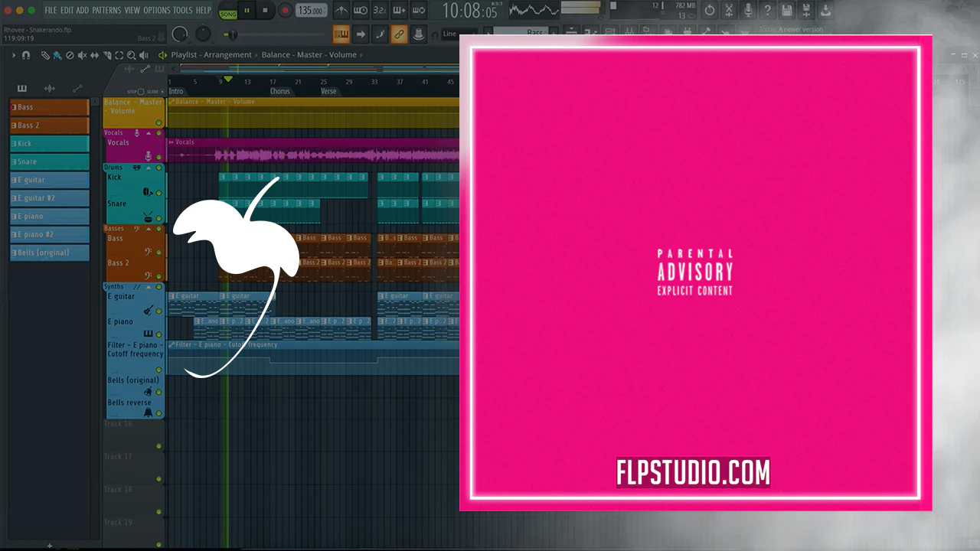Select the playlist Mute tool
This screenshot has height=551, width=980.
point(82,55)
